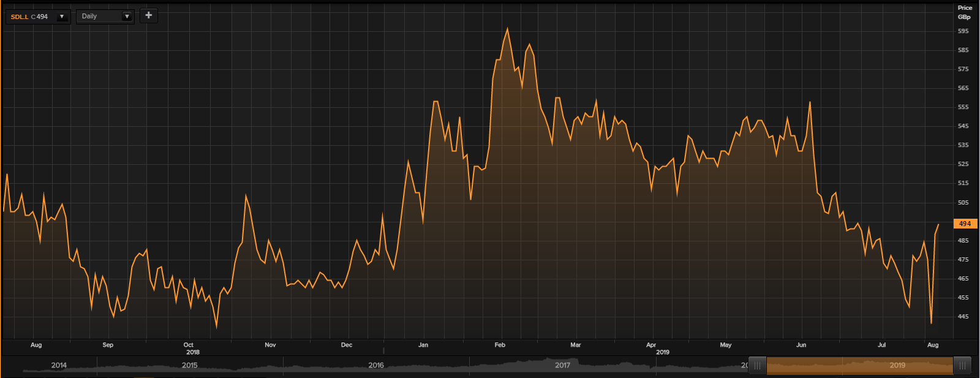Click the Jul month label on time axis

[x=882, y=345]
